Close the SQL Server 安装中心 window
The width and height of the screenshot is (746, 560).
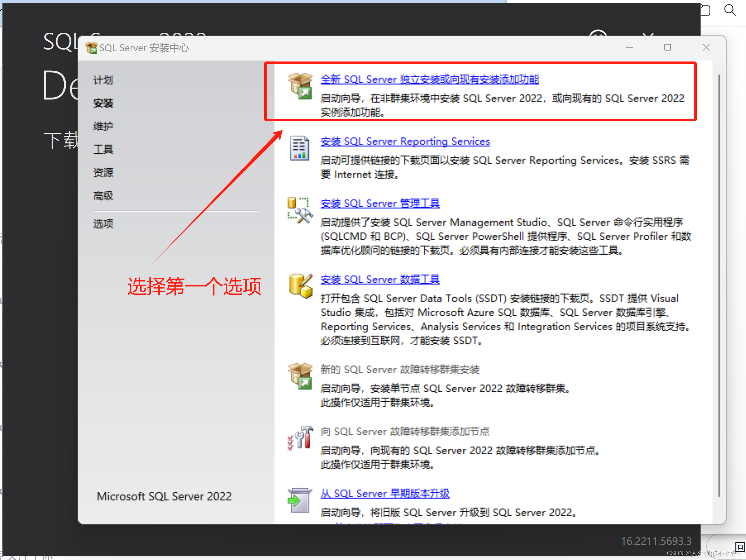click(706, 48)
